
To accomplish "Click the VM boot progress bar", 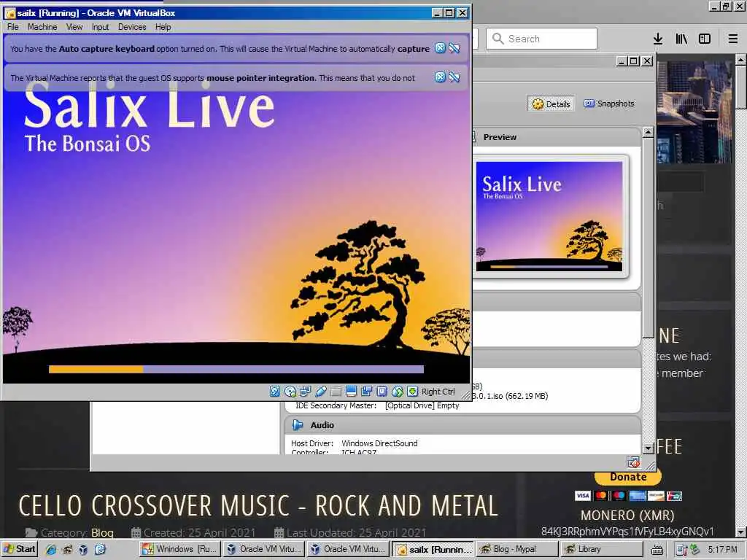I will [236, 369].
